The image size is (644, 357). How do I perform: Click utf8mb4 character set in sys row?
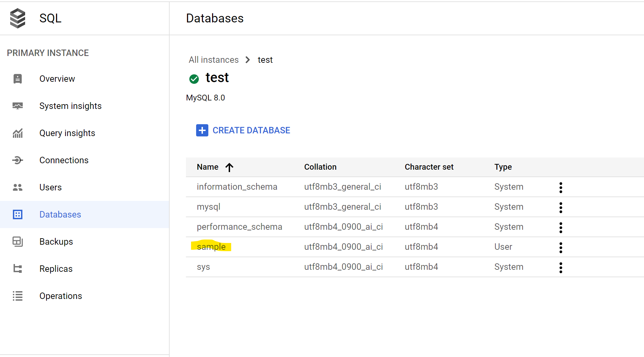coord(421,267)
